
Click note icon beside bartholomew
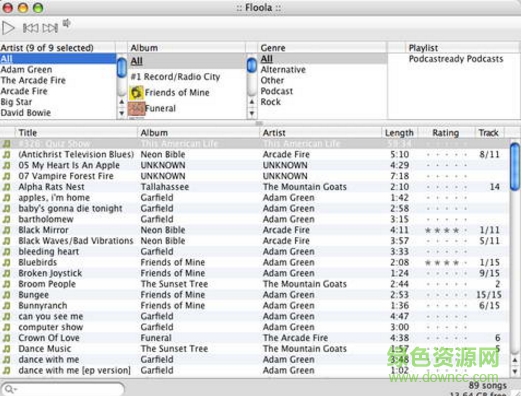(x=6, y=219)
